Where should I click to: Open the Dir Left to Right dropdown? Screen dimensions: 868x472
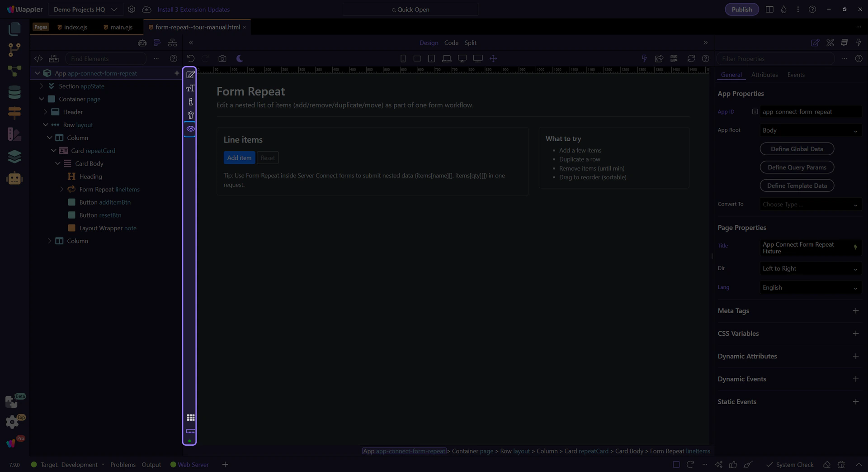coord(810,268)
